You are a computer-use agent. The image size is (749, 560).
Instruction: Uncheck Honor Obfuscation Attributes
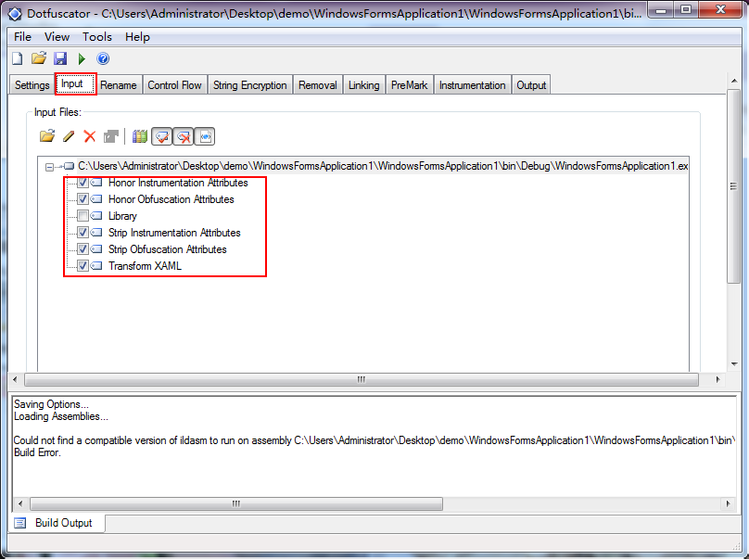[x=83, y=199]
